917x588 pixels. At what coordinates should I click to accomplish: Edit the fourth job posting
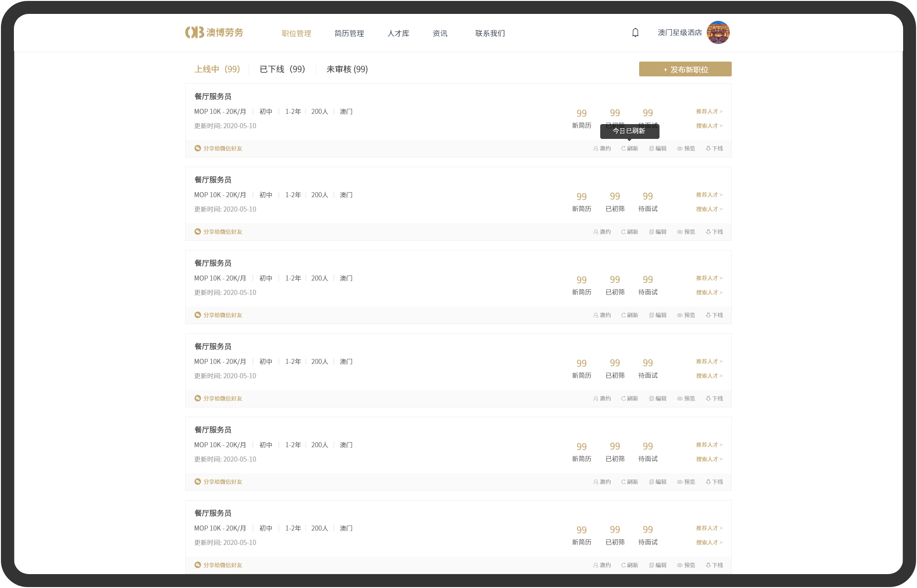pos(657,398)
